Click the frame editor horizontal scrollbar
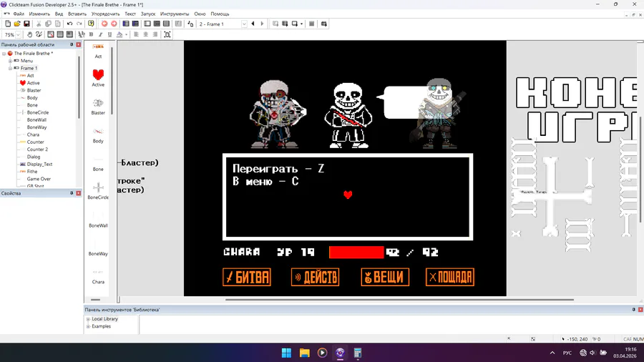Screen dimensions: 644x362 coord(399,300)
